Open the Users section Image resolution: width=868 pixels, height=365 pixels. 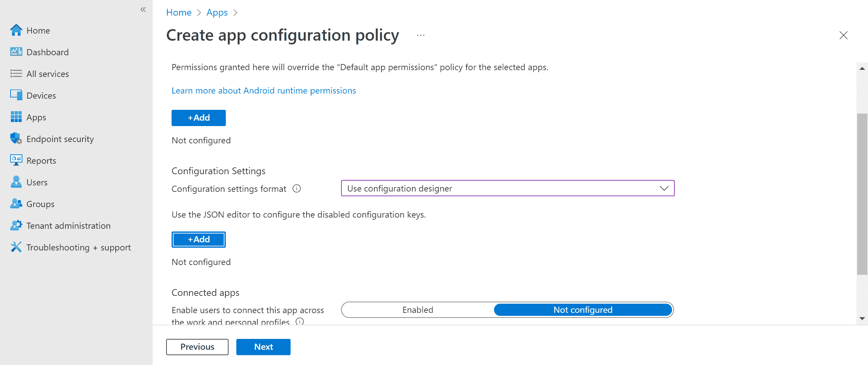point(37,182)
